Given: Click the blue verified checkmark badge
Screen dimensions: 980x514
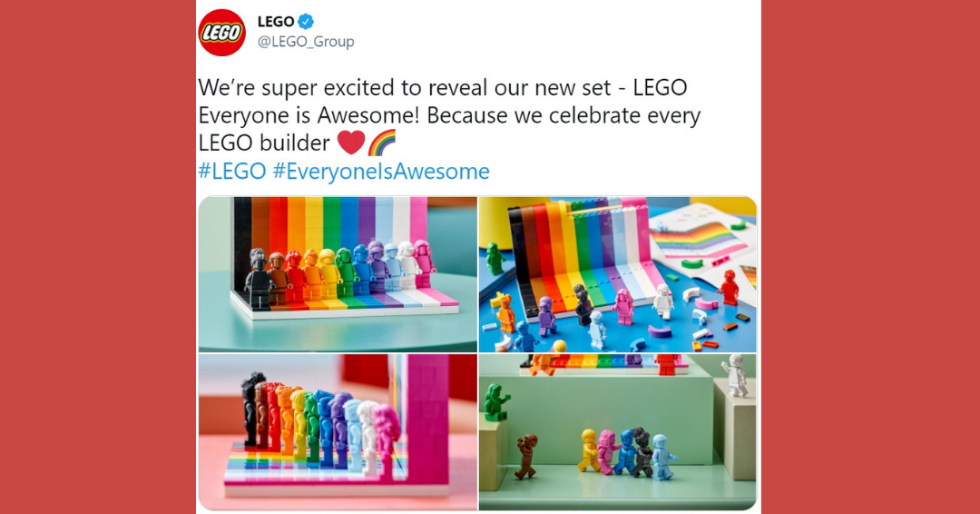Looking at the screenshot, I should point(306,22).
